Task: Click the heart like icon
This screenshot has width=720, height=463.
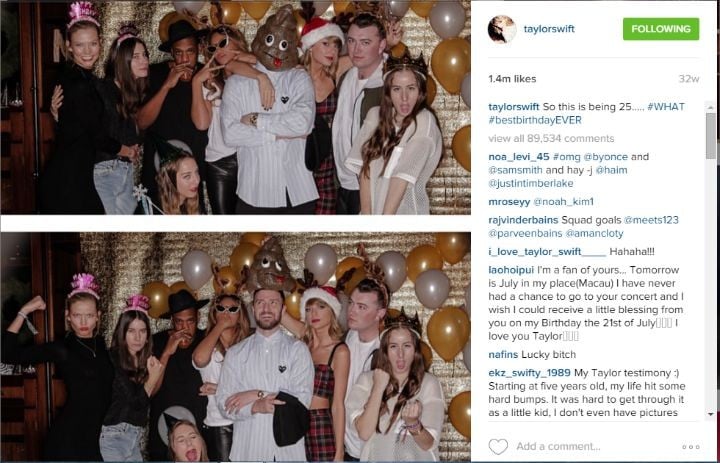Action: tap(498, 446)
